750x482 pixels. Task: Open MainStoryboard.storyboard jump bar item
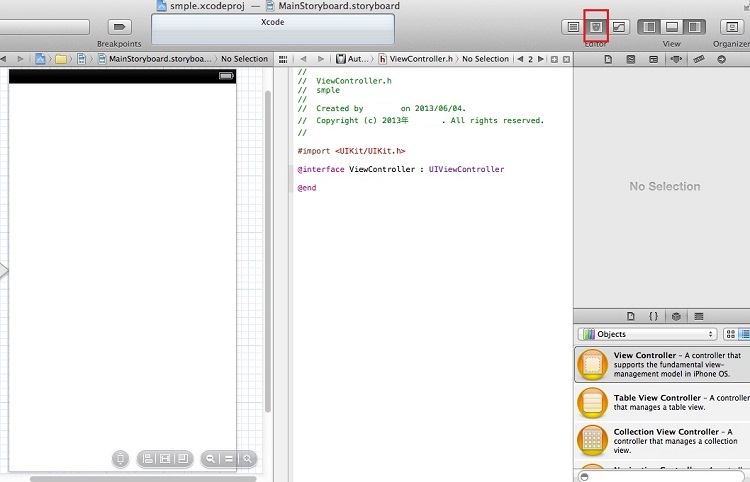pos(154,59)
